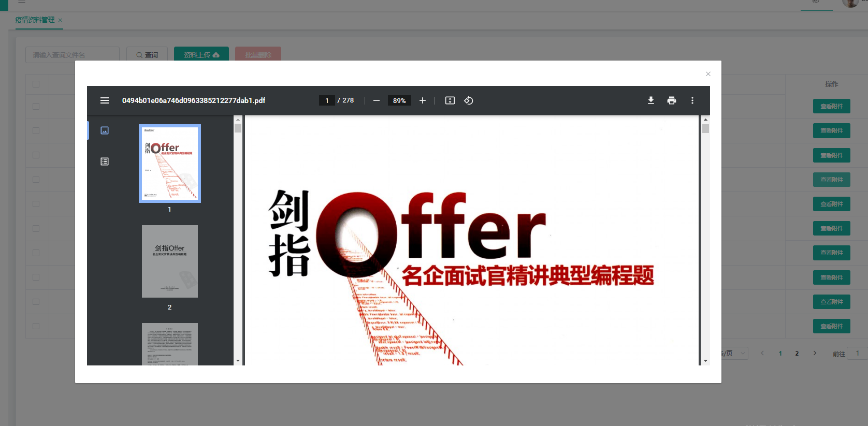Click 查看附件 in the seventh row
Screen dimensions: 868x426
832,253
